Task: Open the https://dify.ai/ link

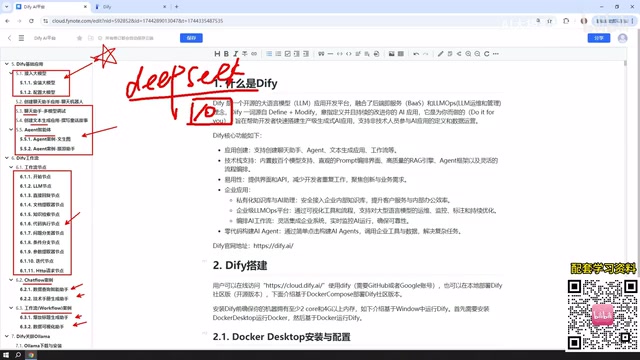Action: pyautogui.click(x=273, y=246)
